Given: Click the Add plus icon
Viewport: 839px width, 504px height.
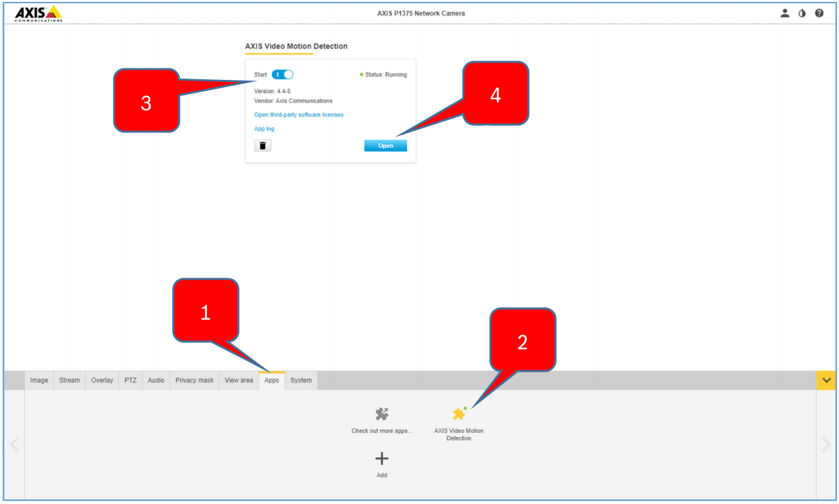Looking at the screenshot, I should tap(382, 459).
